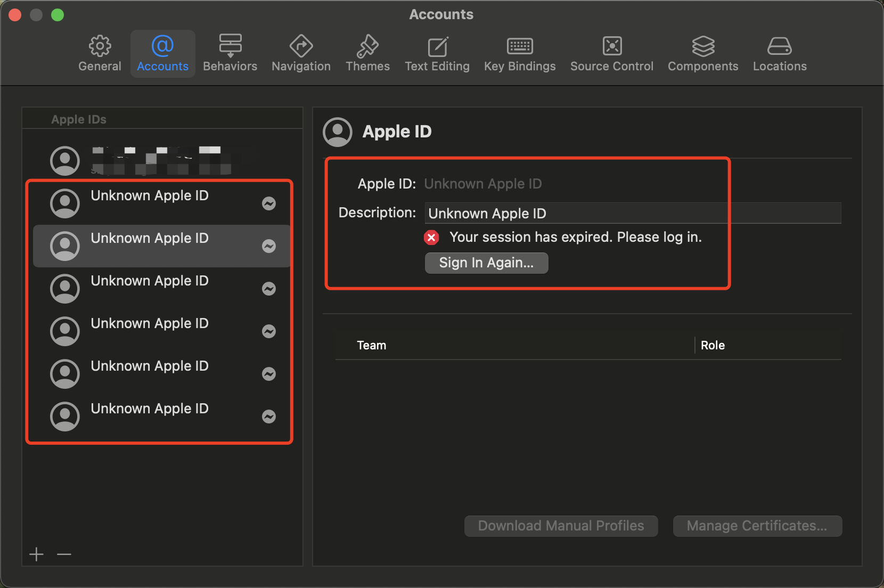Select the first Unknown Apple ID row
Image resolution: width=884 pixels, height=588 pixels.
pos(161,203)
